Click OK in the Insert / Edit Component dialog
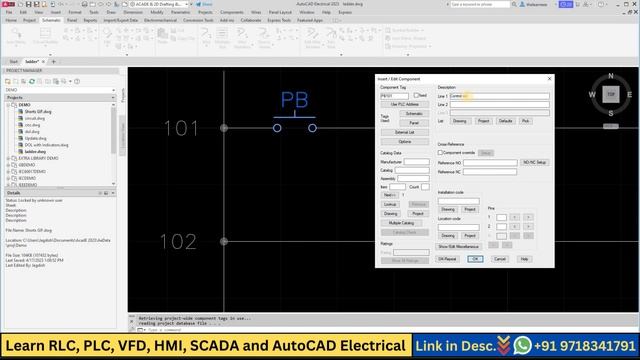This screenshot has width=640, height=360. click(x=475, y=259)
